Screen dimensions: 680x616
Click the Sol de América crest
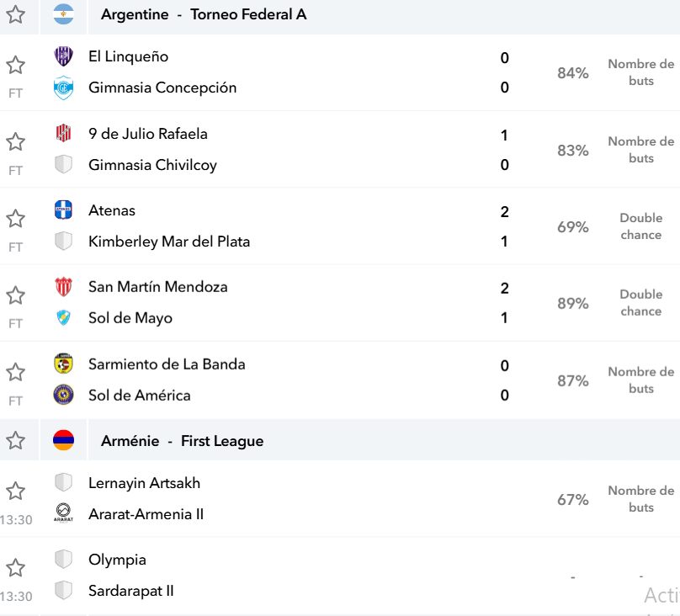[x=63, y=395]
